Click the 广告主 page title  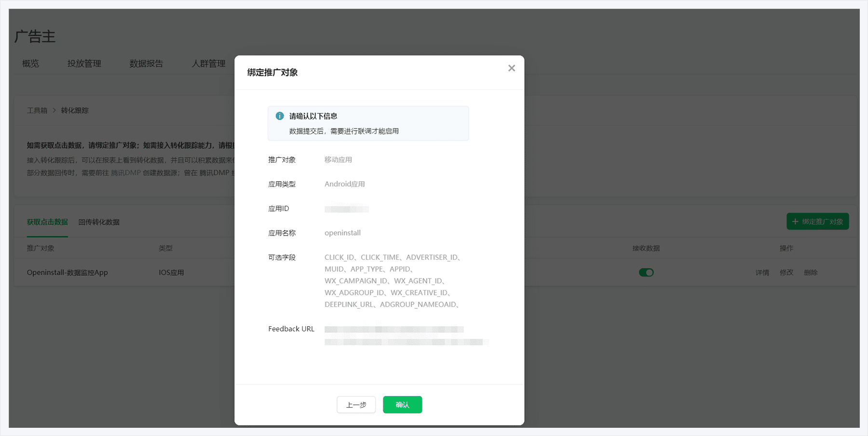pyautogui.click(x=35, y=37)
